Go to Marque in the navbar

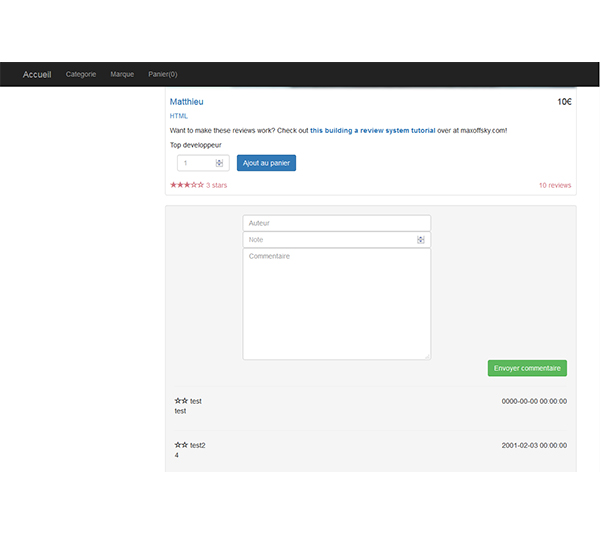[122, 74]
